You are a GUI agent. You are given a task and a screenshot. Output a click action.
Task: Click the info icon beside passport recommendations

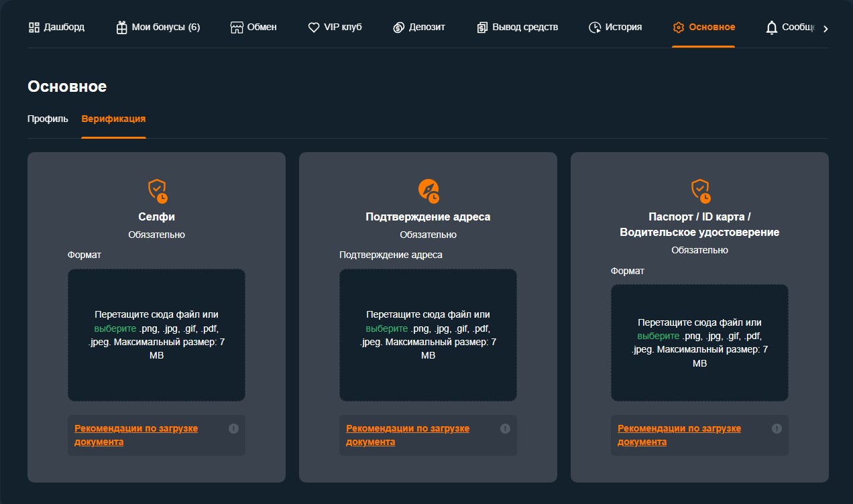coord(777,428)
